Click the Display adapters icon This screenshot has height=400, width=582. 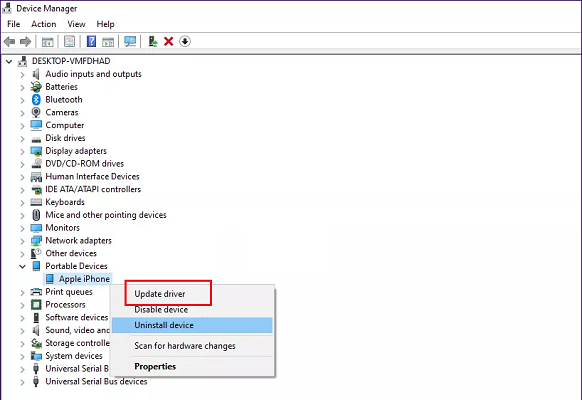pyautogui.click(x=36, y=151)
